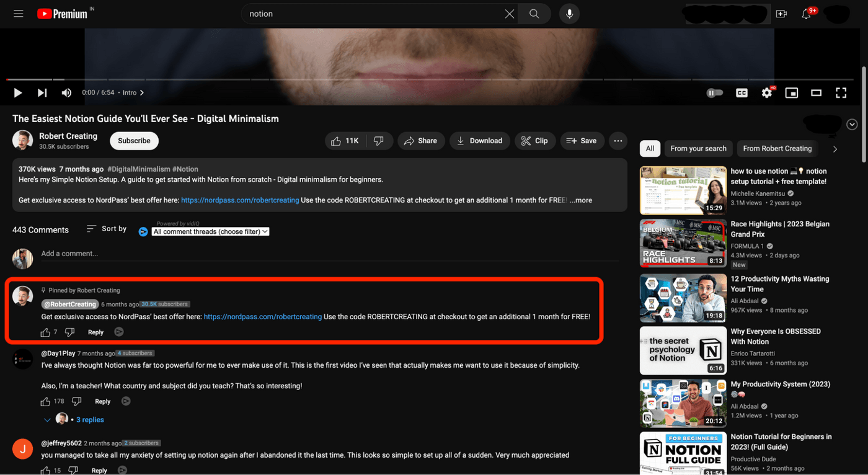Image resolution: width=868 pixels, height=475 pixels.
Task: Toggle closed captions CC button
Action: [742, 93]
